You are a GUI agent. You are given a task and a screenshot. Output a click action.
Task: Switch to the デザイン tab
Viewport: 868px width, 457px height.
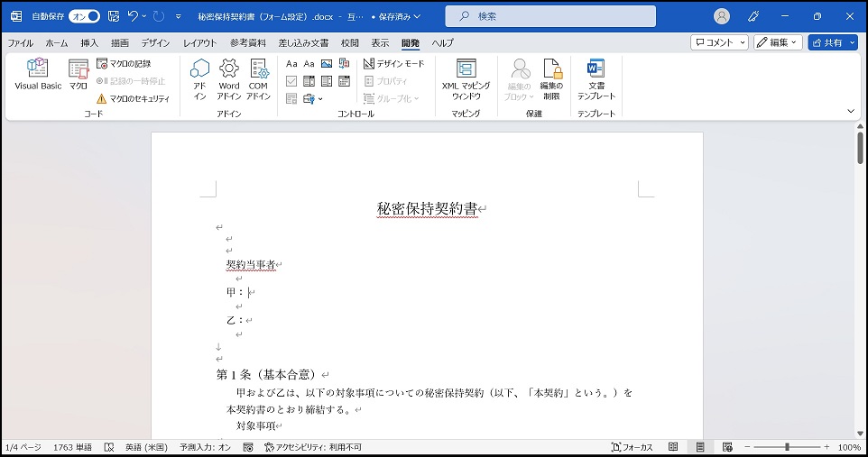(155, 42)
